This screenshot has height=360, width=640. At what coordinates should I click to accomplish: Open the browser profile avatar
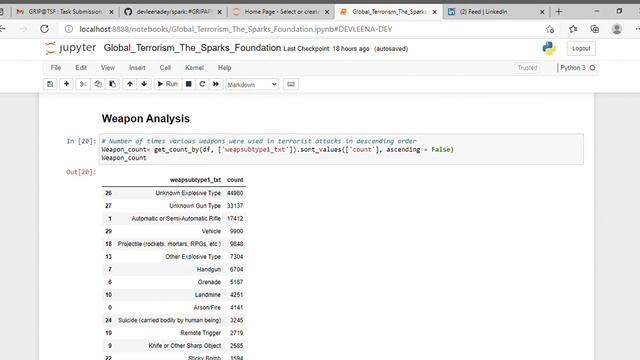tap(617, 29)
